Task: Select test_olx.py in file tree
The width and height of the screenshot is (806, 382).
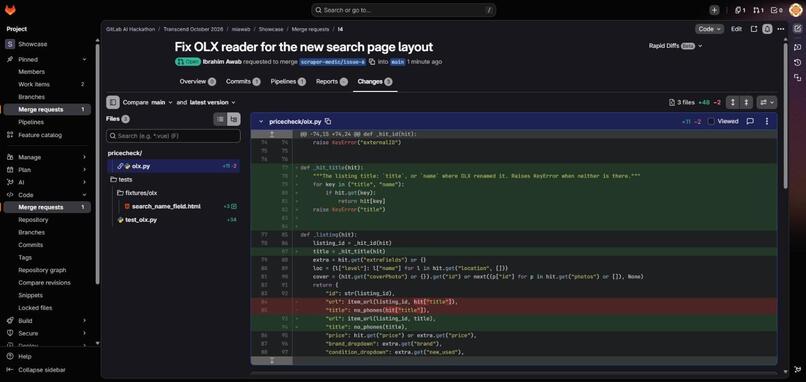Action: pos(173,220)
